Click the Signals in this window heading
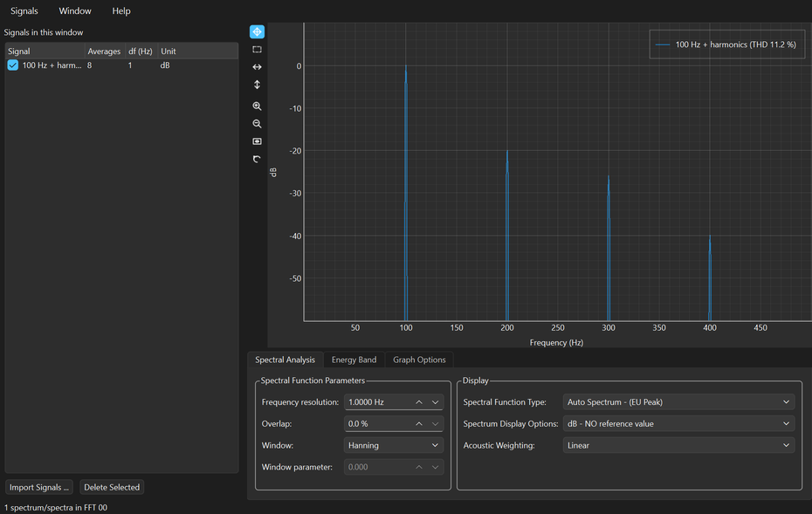This screenshot has width=812, height=514. point(44,32)
